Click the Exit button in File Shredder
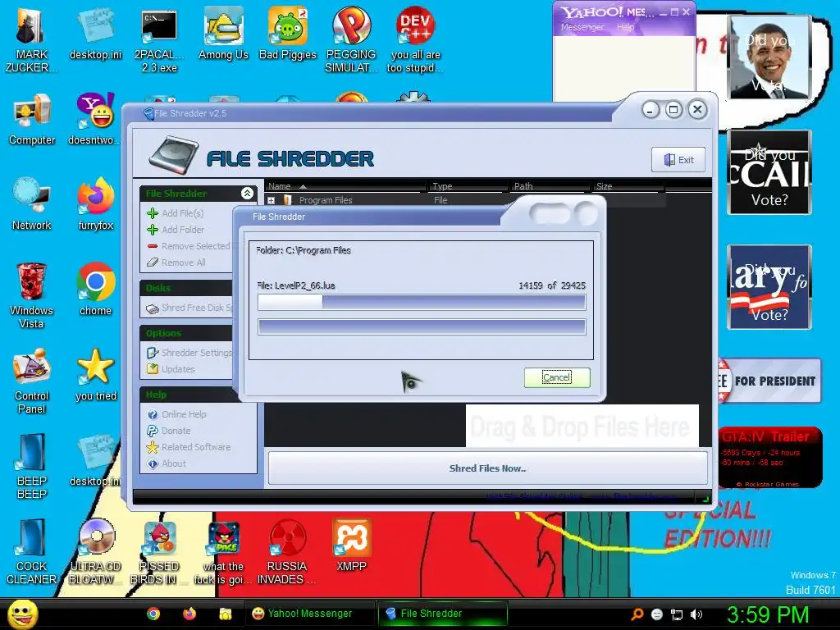The width and height of the screenshot is (840, 630). [x=678, y=160]
